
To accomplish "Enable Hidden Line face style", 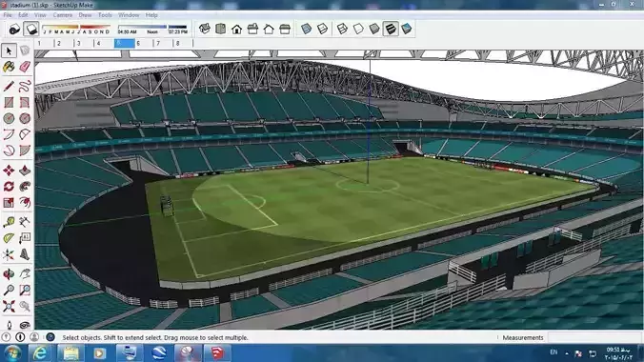I will (358, 29).
